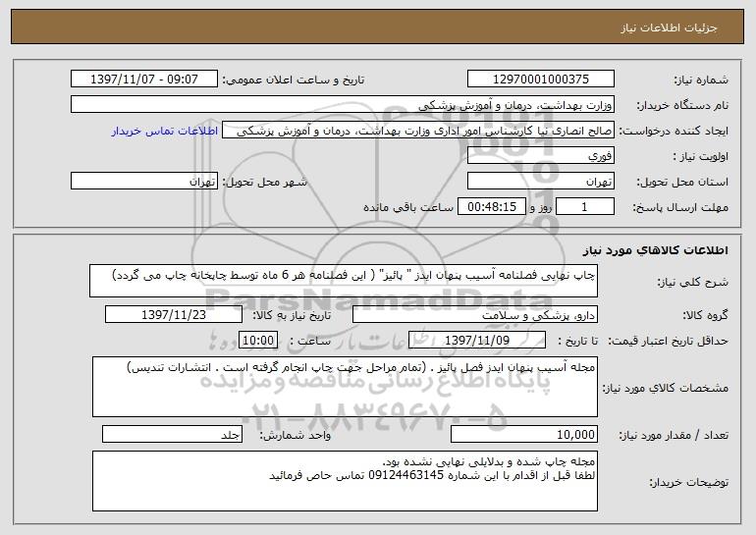Select the goods group field دارو، پزشکی و سلامت
Image resolution: width=756 pixels, height=535 pixels.
[475, 315]
